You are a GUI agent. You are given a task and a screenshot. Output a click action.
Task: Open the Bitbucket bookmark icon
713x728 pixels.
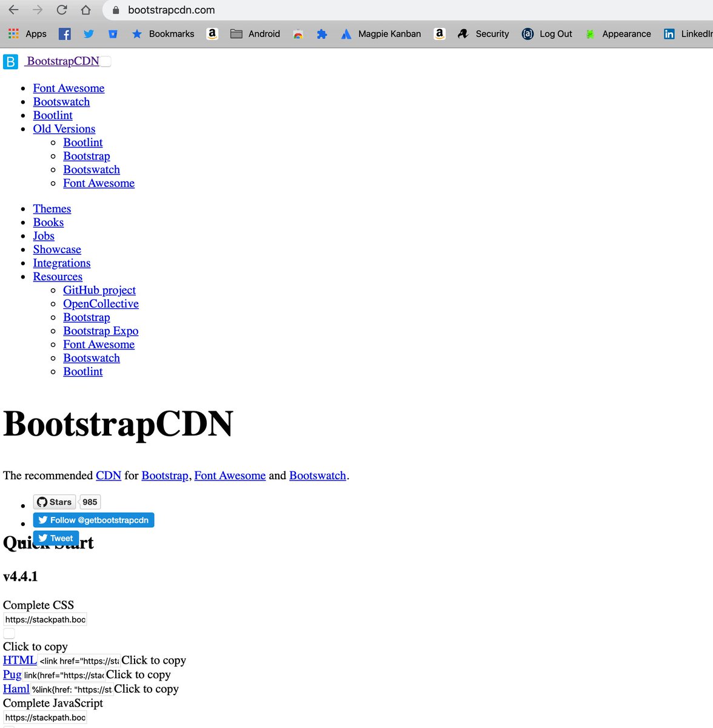click(113, 34)
